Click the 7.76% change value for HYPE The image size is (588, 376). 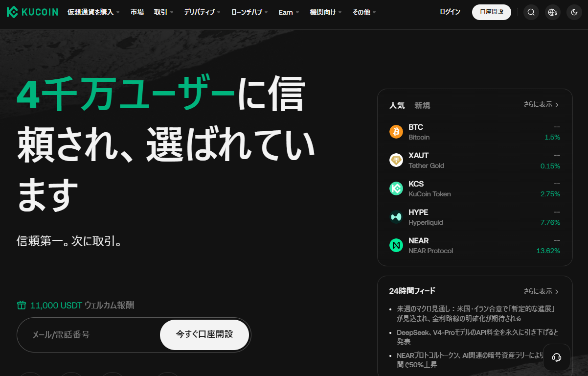(x=550, y=222)
